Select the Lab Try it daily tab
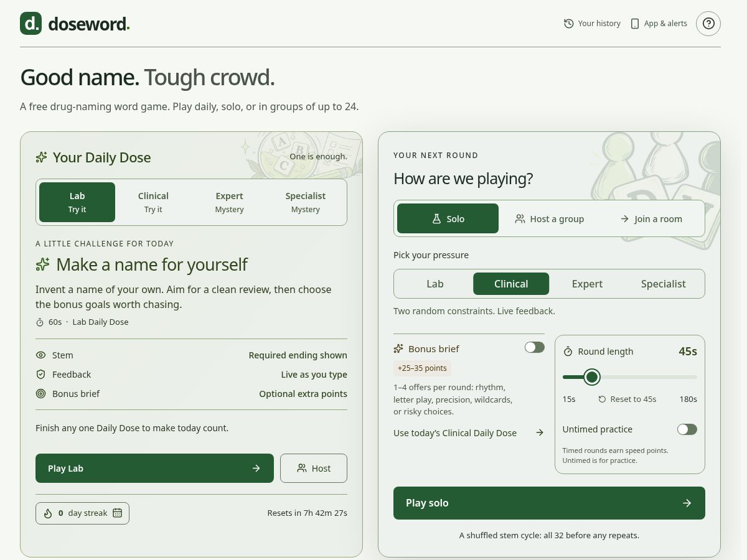 point(77,202)
